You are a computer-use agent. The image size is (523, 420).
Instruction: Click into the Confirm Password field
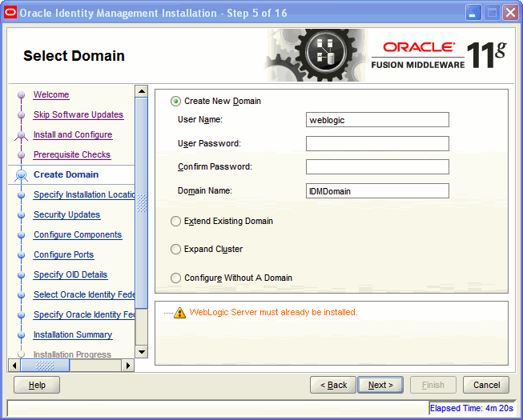click(377, 167)
